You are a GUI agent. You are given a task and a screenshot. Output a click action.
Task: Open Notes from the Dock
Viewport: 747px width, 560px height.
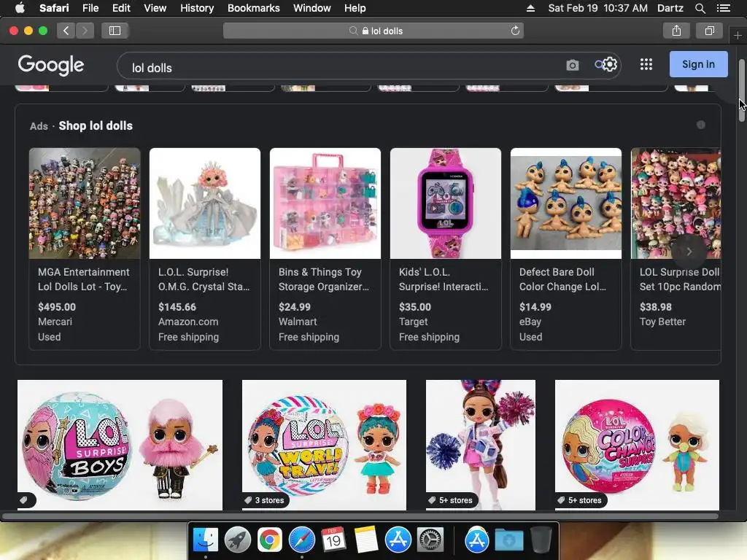click(366, 540)
